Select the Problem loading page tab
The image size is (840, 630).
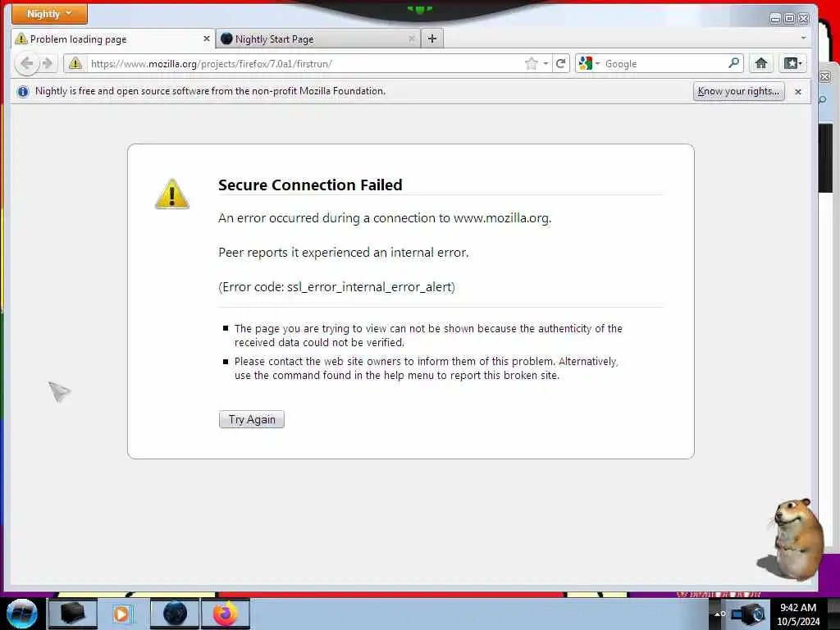(x=113, y=39)
